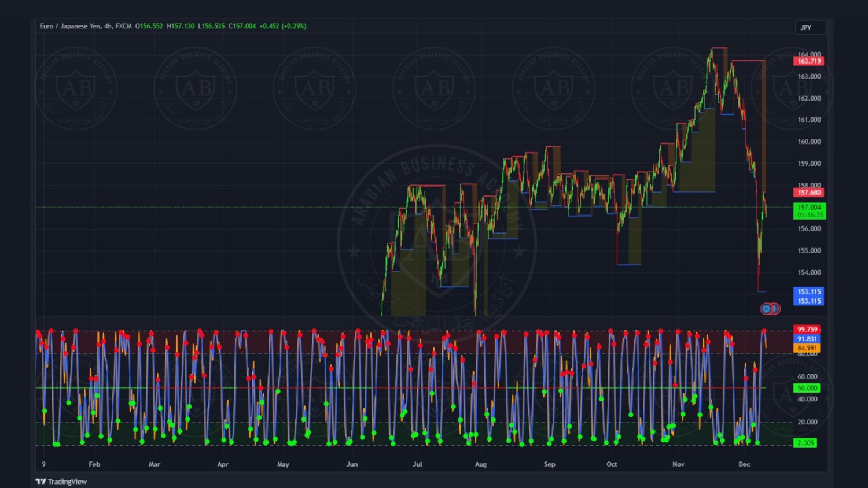Click the +0.452 (+0.29%) change value
This screenshot has width=868, height=488.
[x=282, y=26]
